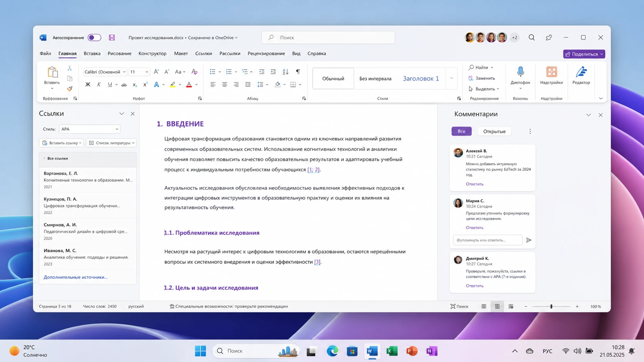The image size is (644, 362).
Task: Expand the Insert citation dropdown button
Action: [x=61, y=143]
